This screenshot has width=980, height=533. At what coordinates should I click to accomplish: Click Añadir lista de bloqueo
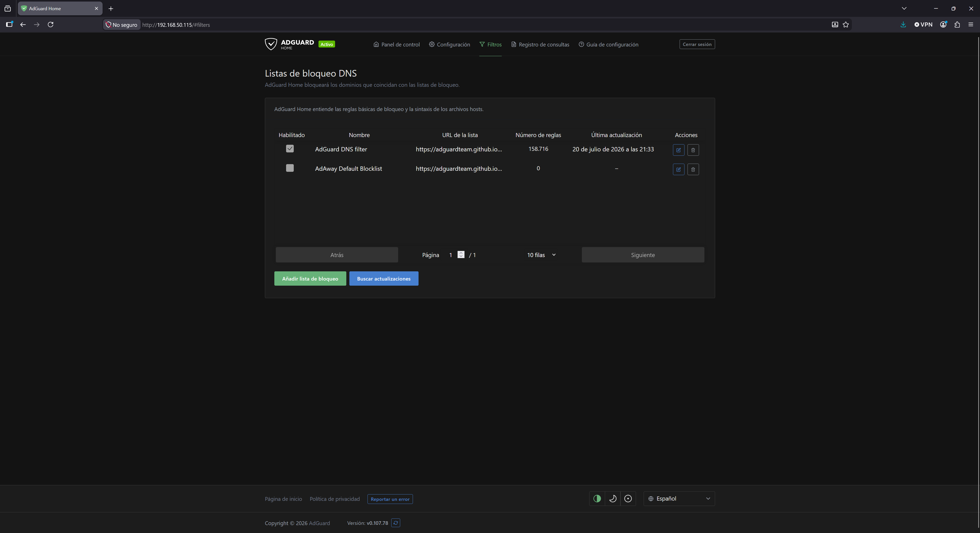coord(310,278)
